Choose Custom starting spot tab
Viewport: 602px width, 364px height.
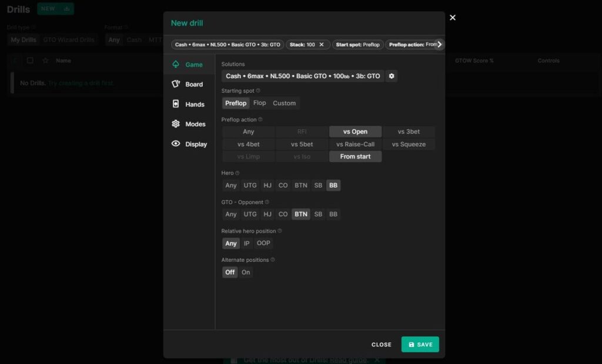284,103
